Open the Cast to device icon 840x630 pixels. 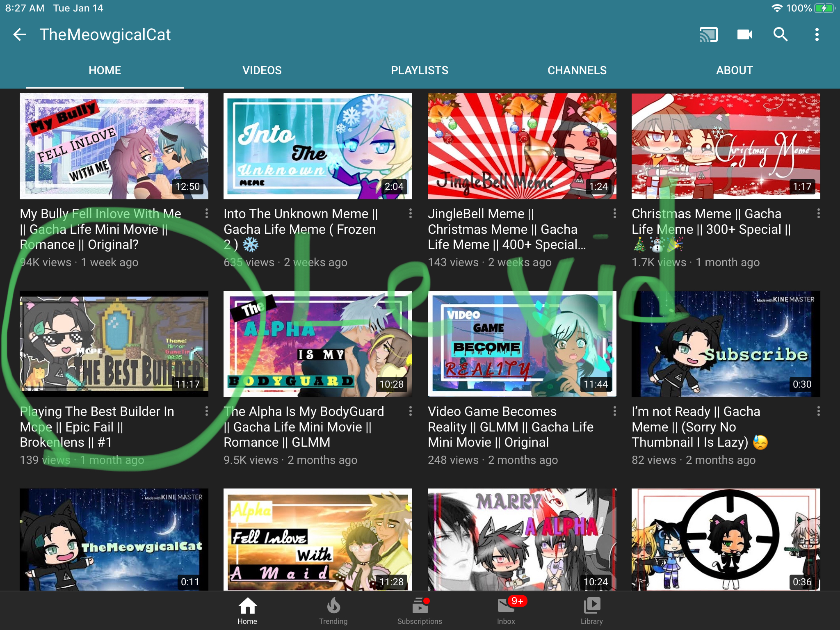708,34
